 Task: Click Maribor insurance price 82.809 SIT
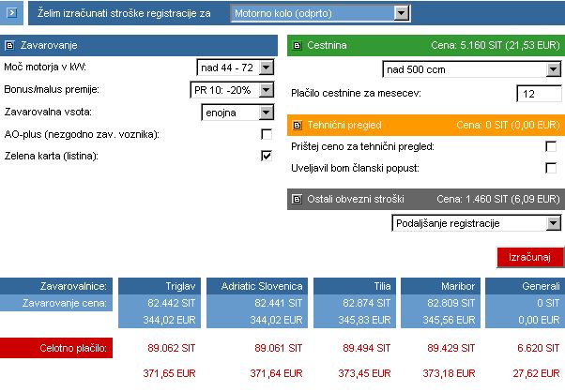click(450, 303)
